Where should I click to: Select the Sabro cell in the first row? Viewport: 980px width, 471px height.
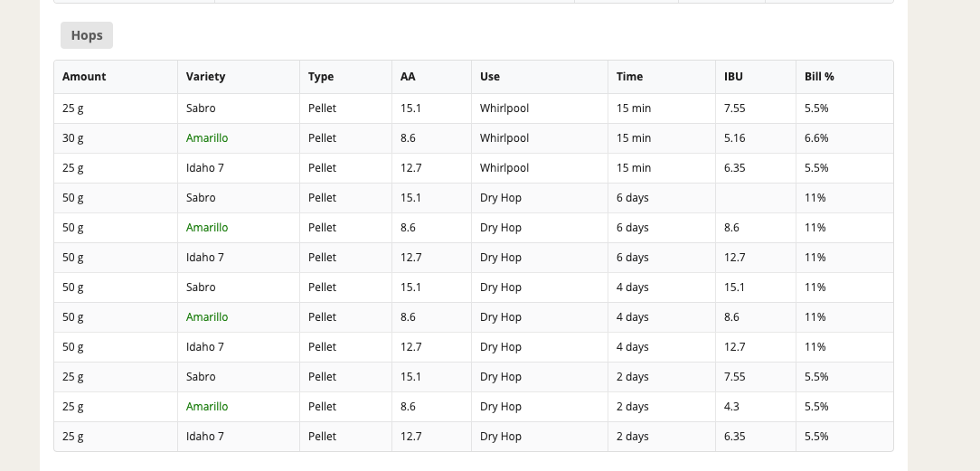pyautogui.click(x=239, y=108)
